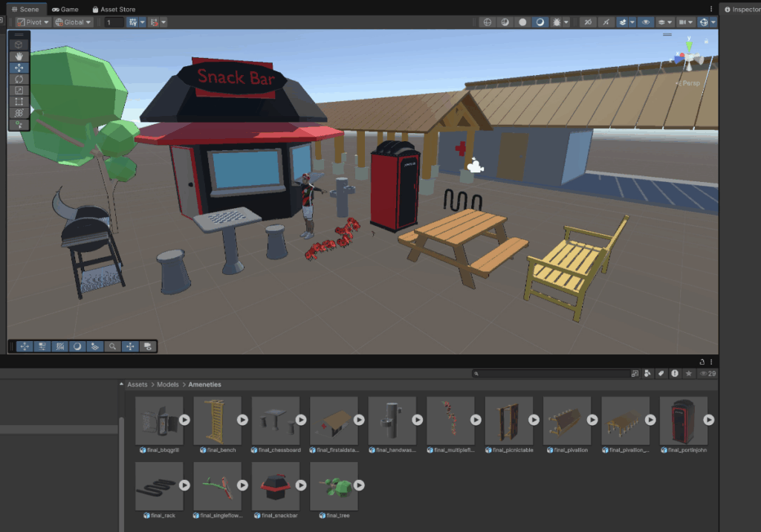Select the Rect transform tool
Image resolution: width=761 pixels, height=532 pixels.
pos(19,102)
